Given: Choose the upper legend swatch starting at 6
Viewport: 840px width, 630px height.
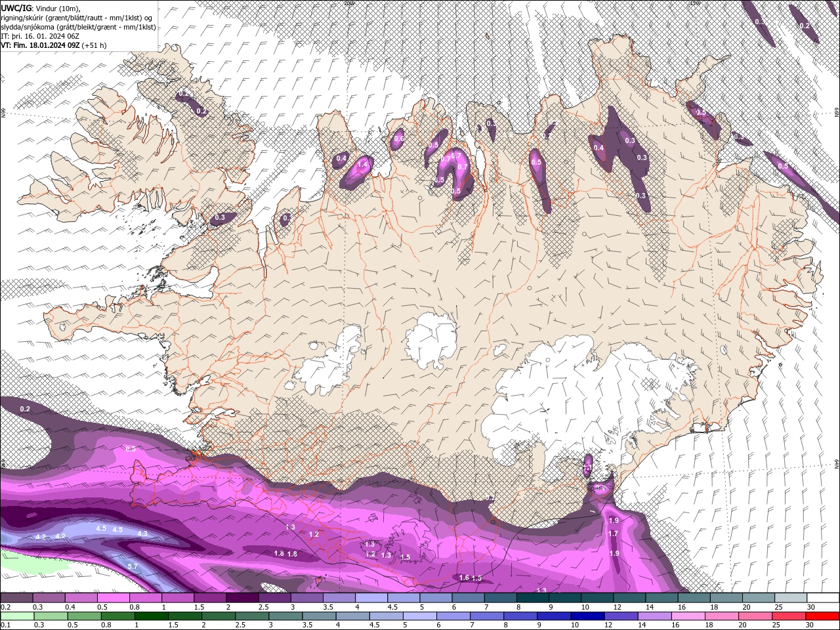Looking at the screenshot, I should pyautogui.click(x=469, y=598).
